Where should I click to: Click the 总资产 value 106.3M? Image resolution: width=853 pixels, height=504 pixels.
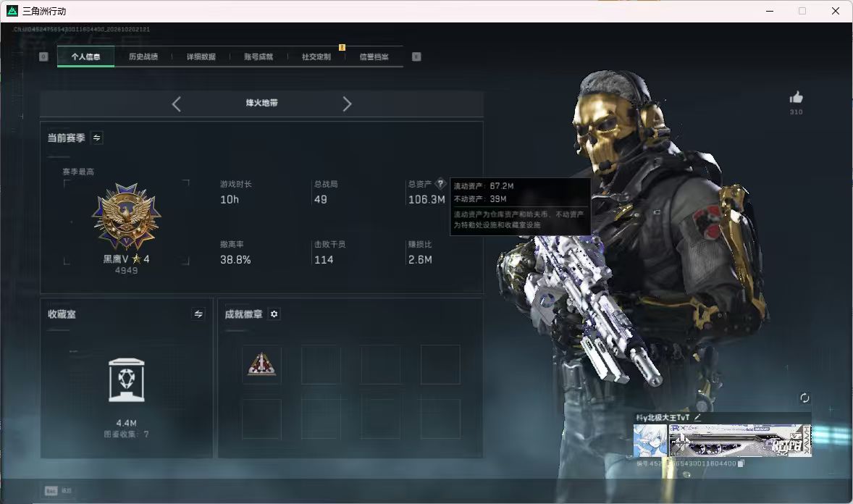pos(426,200)
